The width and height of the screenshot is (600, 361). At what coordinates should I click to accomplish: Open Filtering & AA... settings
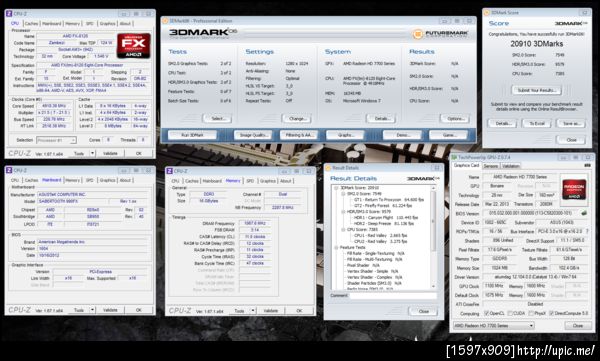pos(299,135)
